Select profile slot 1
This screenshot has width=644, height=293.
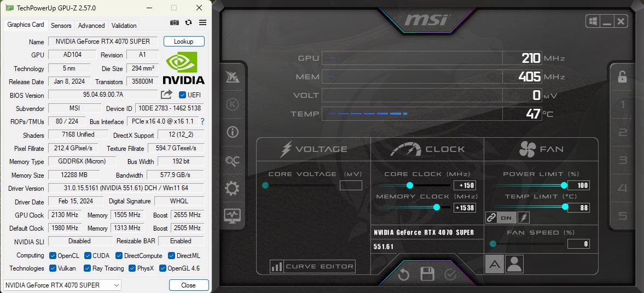(623, 104)
